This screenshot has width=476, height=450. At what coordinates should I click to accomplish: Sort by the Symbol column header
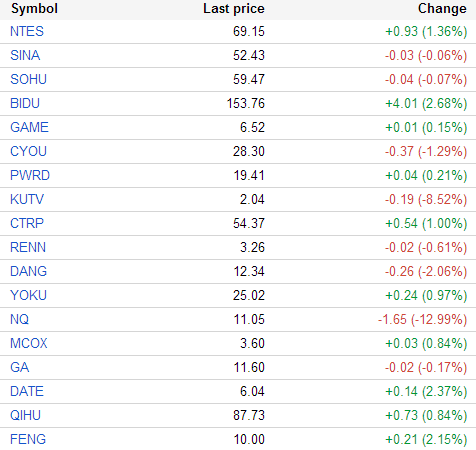(34, 9)
